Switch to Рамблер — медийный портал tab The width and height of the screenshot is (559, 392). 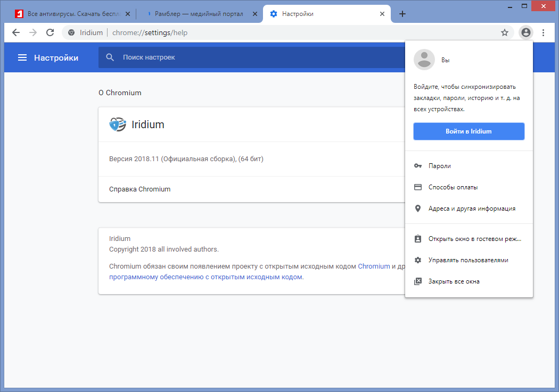pos(199,14)
